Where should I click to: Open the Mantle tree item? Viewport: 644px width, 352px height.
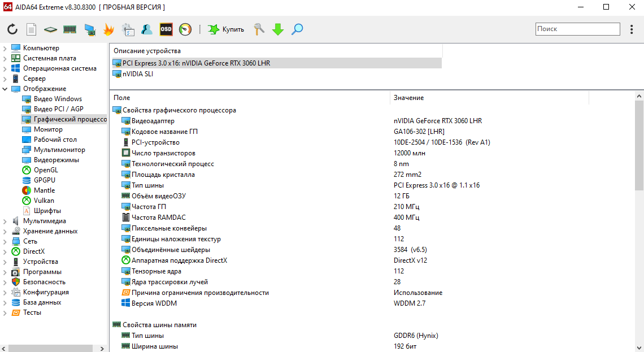point(45,190)
